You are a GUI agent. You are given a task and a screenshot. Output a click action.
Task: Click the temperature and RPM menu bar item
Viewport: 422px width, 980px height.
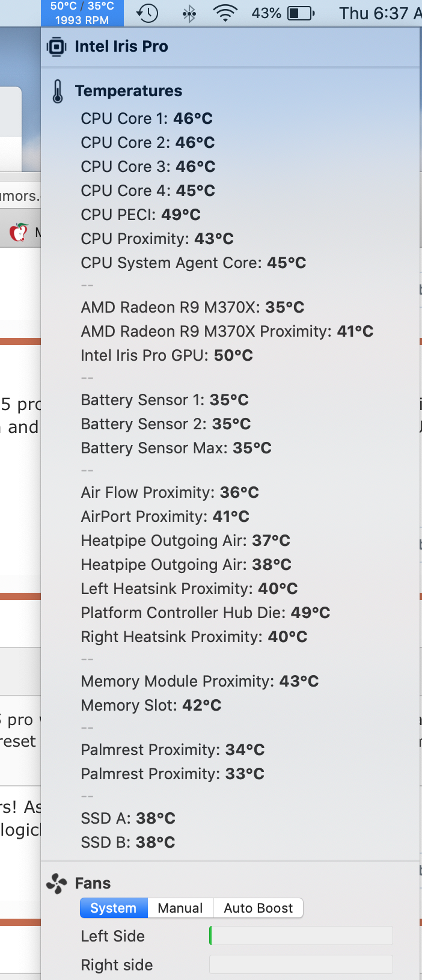[82, 13]
